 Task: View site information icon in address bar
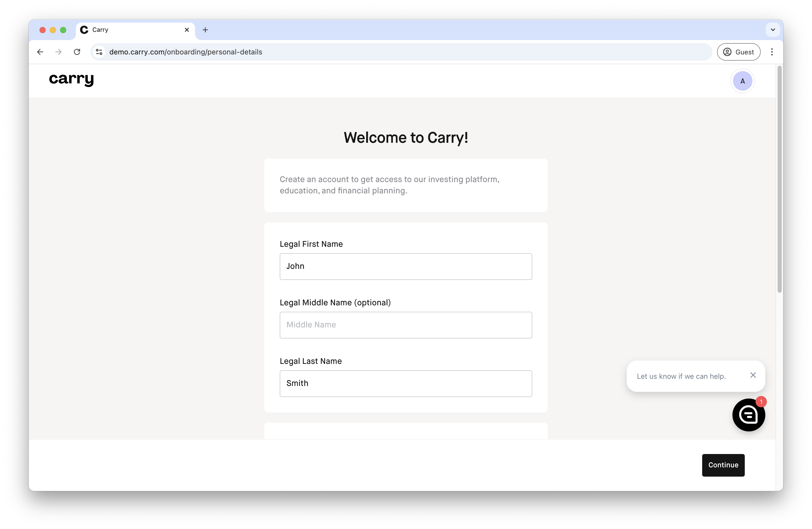99,52
